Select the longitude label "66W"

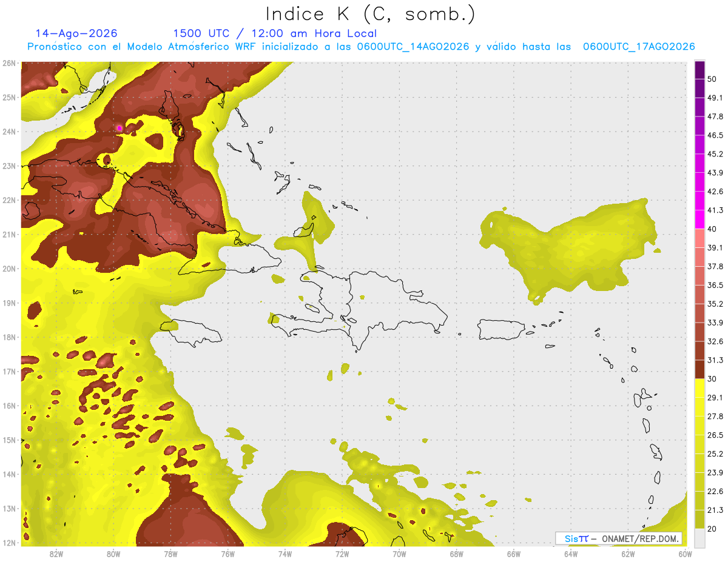(513, 554)
